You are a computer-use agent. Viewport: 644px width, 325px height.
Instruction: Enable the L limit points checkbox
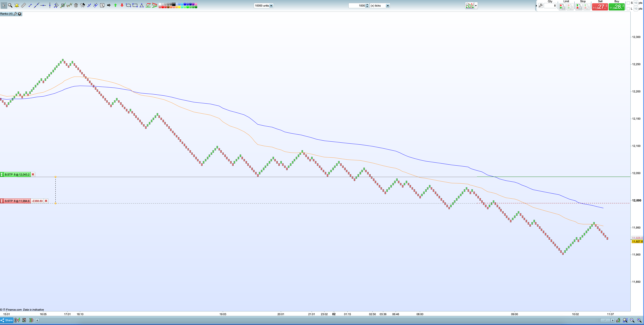(628, 9)
